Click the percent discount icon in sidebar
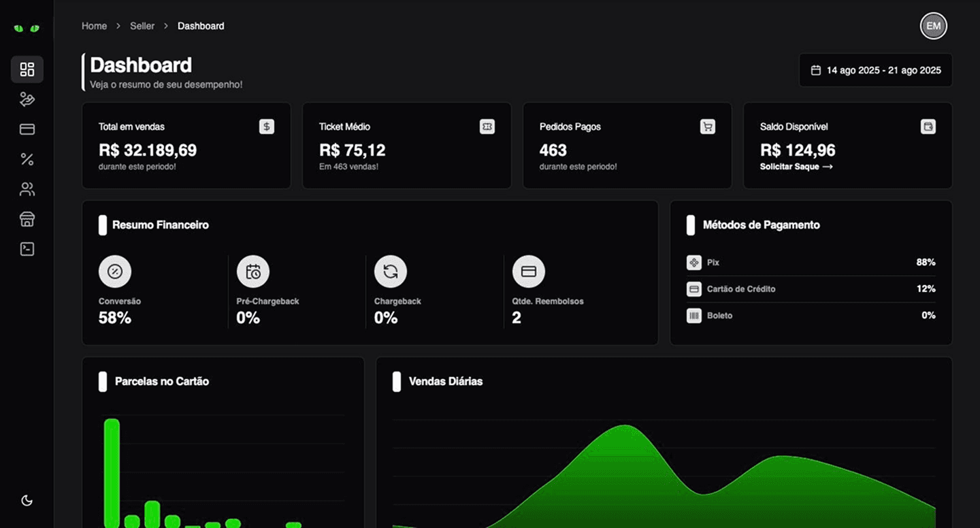 click(x=27, y=159)
